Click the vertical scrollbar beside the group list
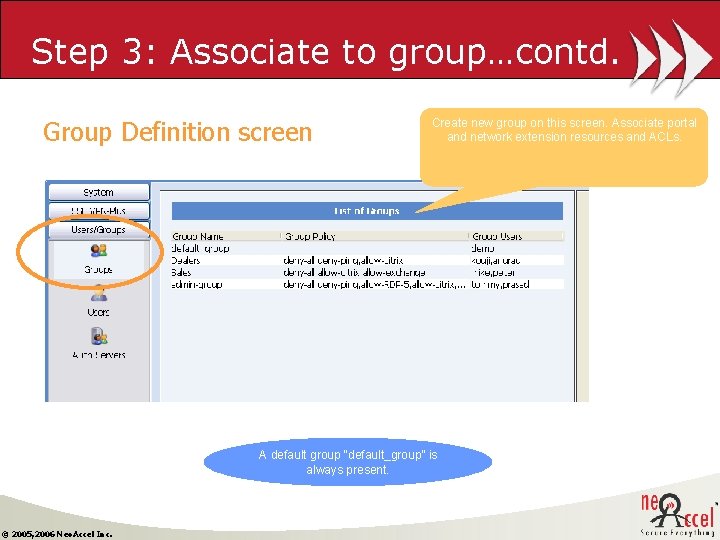 (582, 296)
